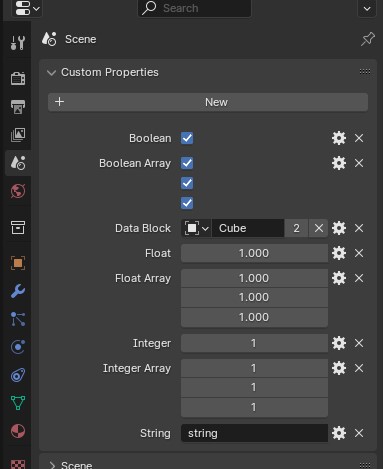Click the first Float Array value

254,278
